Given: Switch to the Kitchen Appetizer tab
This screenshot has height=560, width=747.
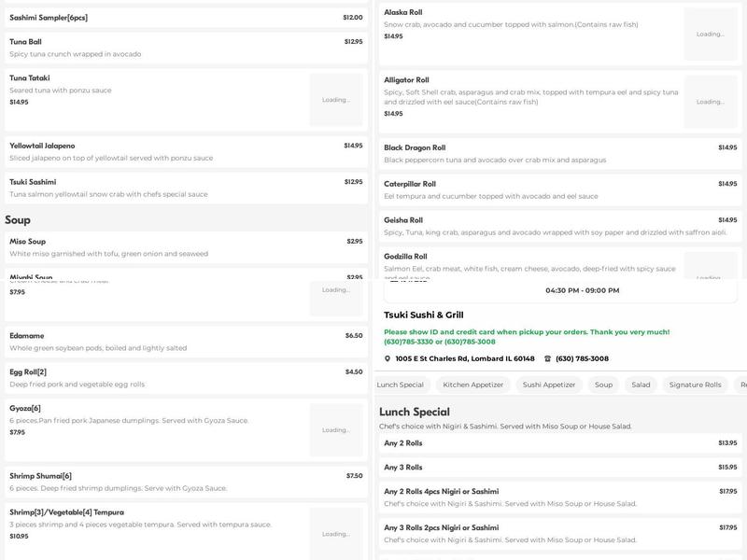Looking at the screenshot, I should point(472,385).
